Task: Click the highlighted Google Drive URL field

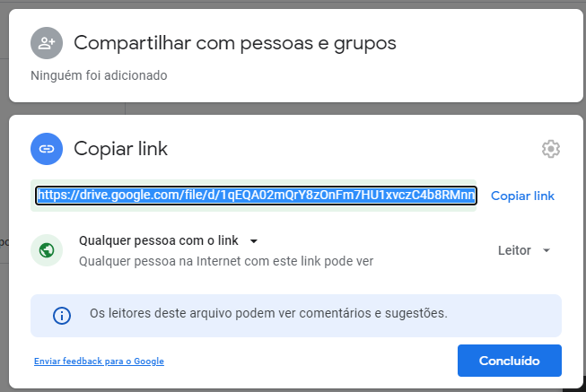Action: (x=256, y=196)
